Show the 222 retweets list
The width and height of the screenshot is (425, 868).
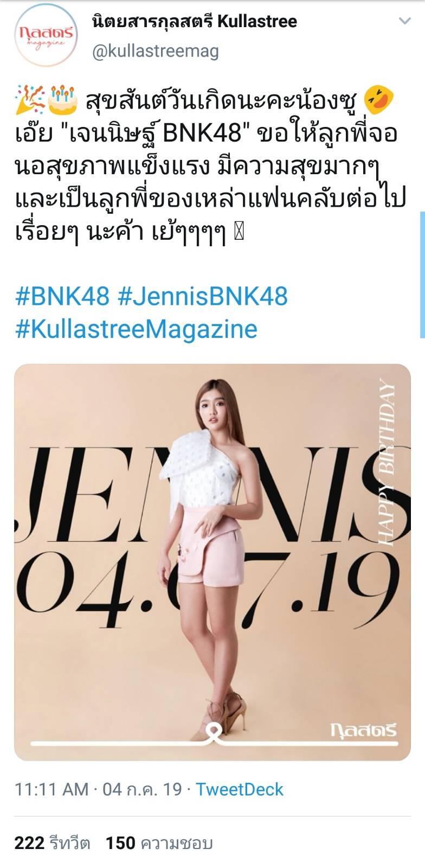click(x=52, y=843)
